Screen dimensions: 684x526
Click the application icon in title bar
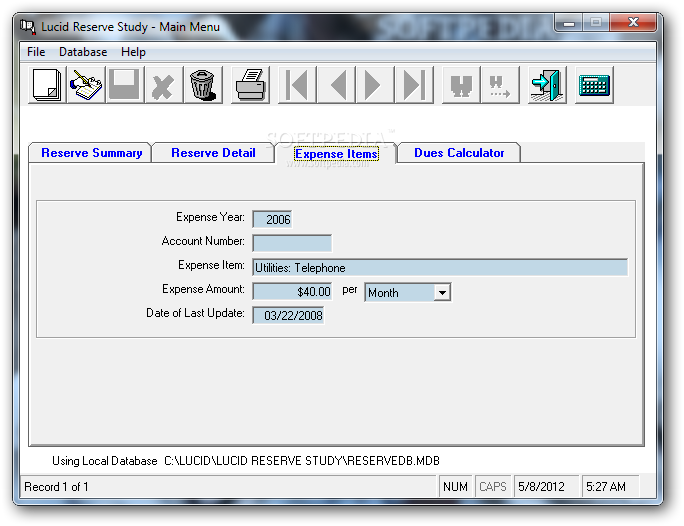click(28, 27)
